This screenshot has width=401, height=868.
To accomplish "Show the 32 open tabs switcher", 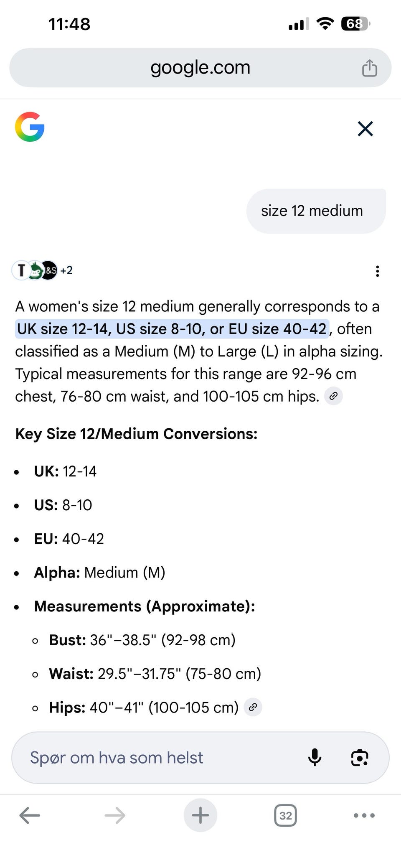I will pyautogui.click(x=285, y=815).
